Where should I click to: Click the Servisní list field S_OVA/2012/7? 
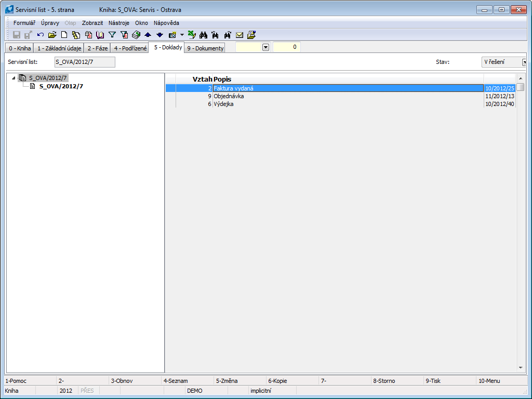tap(85, 62)
